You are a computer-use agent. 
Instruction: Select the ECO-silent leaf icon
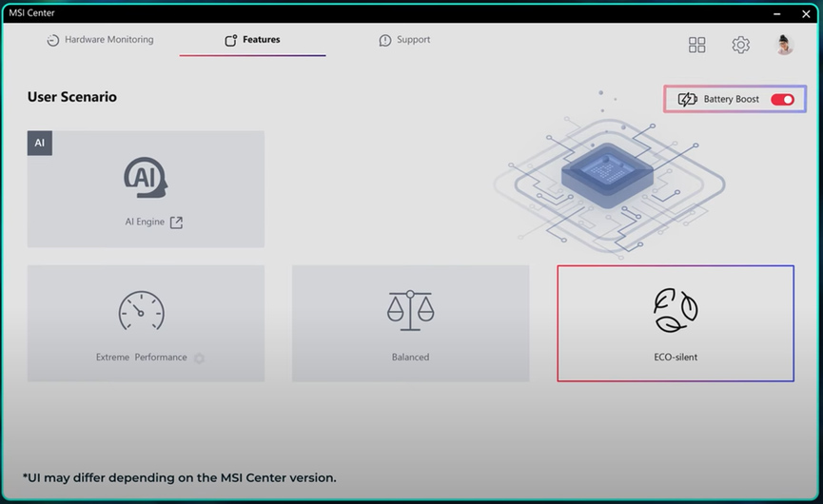point(676,311)
